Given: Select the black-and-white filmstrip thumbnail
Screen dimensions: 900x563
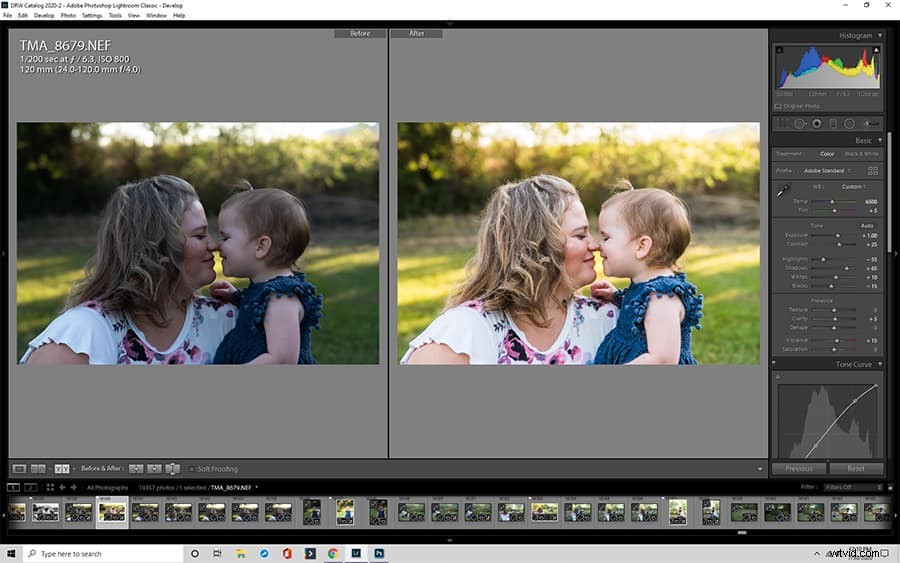Looking at the screenshot, I should coord(45,512).
